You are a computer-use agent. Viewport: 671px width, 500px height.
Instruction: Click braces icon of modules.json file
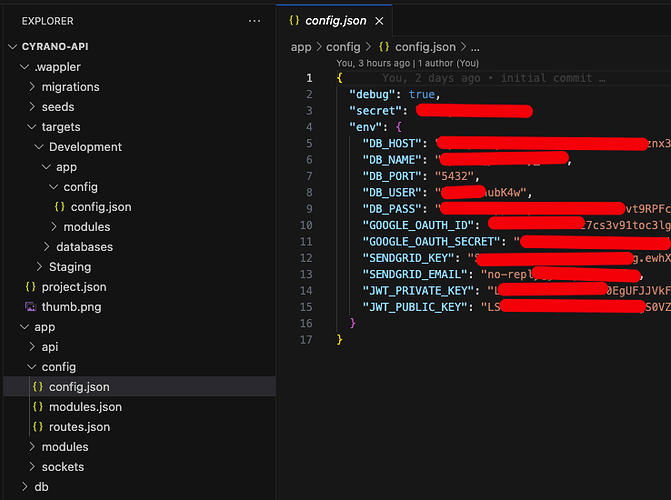(x=38, y=407)
